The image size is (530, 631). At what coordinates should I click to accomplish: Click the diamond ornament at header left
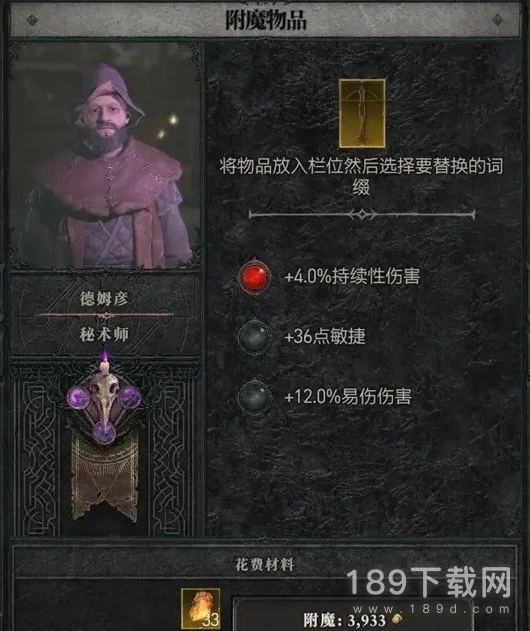(32, 20)
